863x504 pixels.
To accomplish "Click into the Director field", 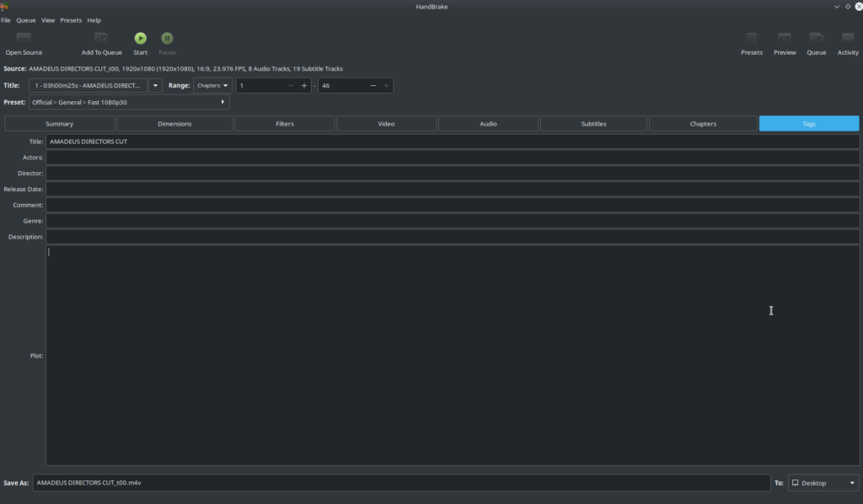I will tap(453, 174).
